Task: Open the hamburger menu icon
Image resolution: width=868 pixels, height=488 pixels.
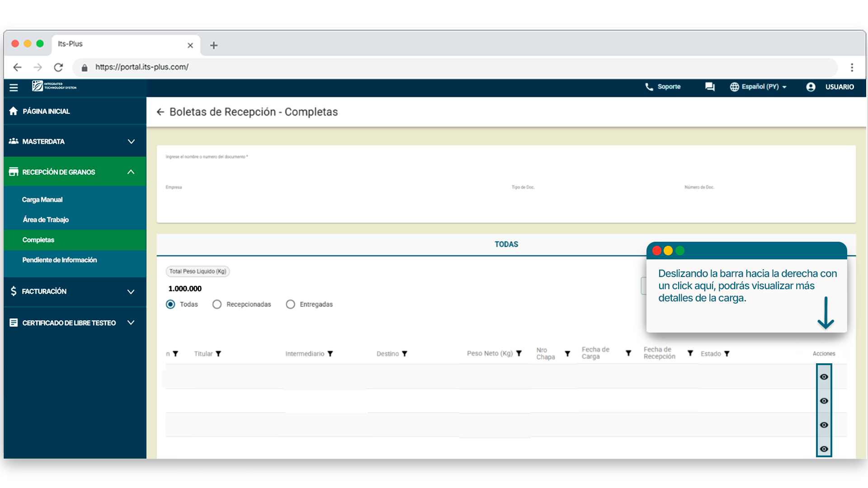Action: (14, 87)
